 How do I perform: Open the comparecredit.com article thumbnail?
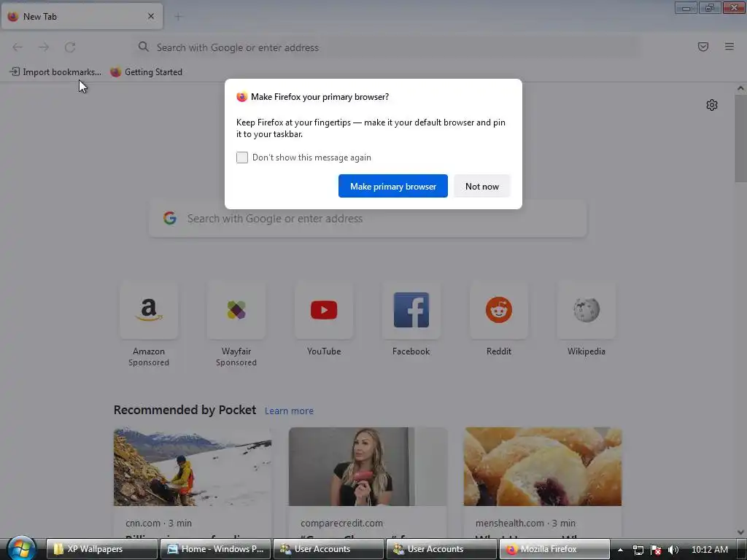pos(368,467)
